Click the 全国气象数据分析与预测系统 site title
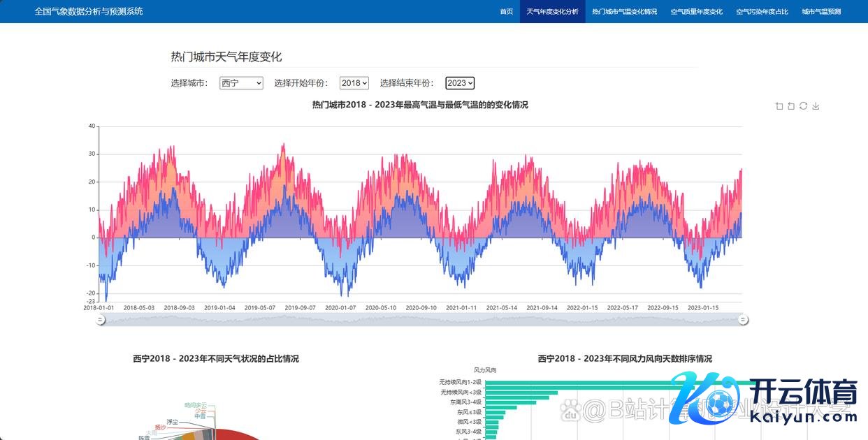Viewport: 868px width, 440px height. 89,12
